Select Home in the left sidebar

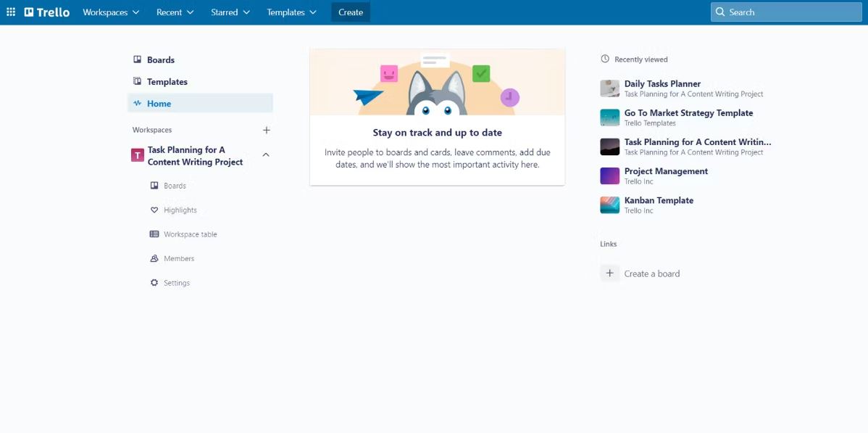point(201,103)
